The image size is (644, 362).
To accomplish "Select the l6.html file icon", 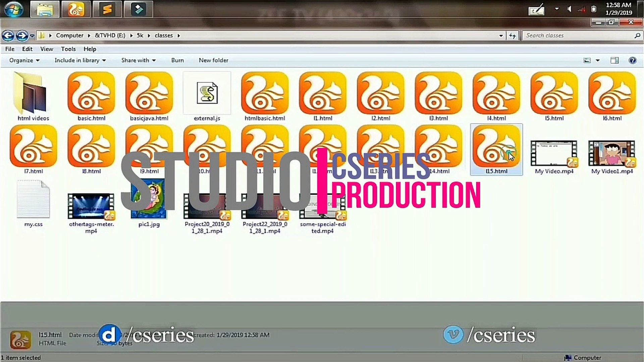I will pyautogui.click(x=612, y=93).
